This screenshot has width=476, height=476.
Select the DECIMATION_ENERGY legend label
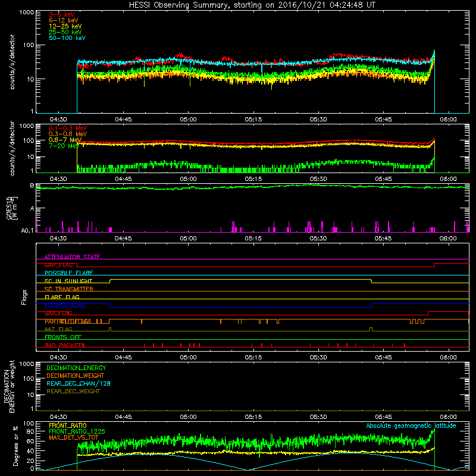tap(76, 368)
